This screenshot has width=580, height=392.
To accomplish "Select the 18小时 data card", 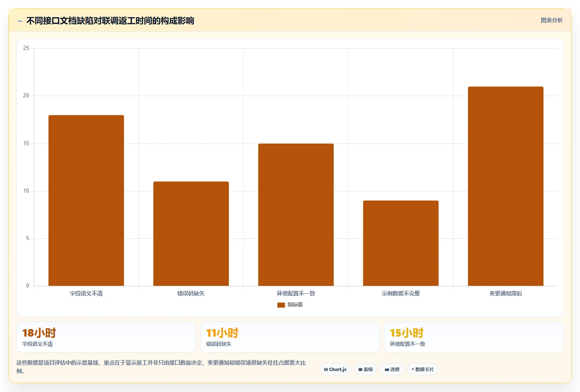I will tap(106, 337).
